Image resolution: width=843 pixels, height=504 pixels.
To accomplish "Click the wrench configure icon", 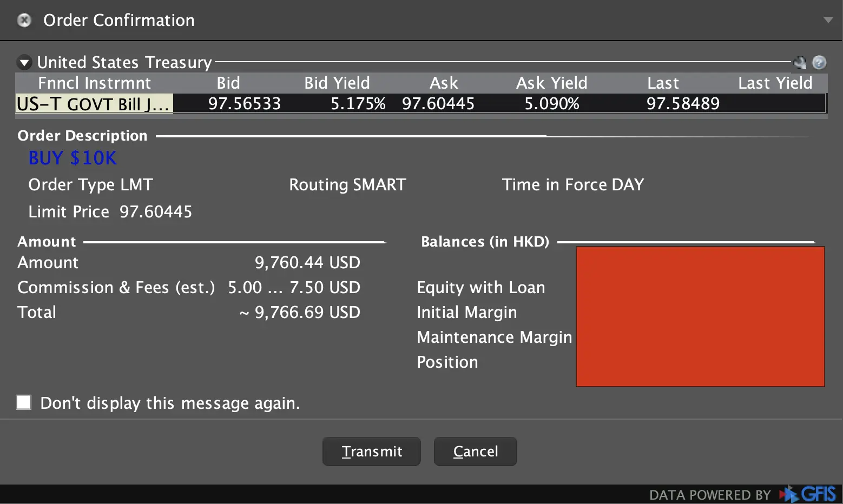I will point(800,63).
